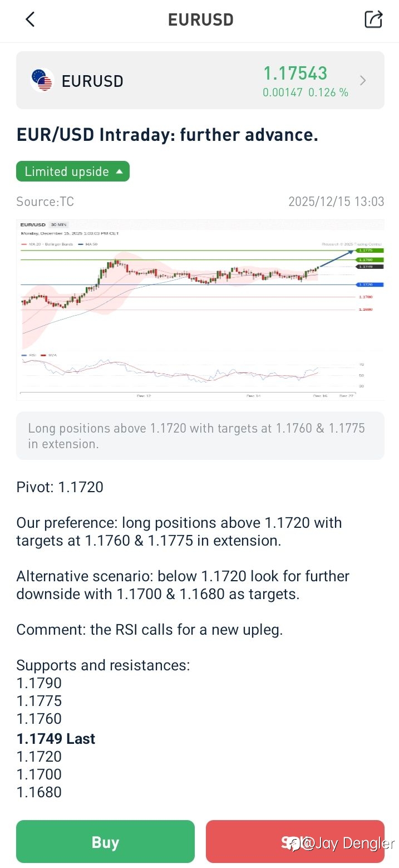
Task: Tap the back arrow icon
Action: click(x=30, y=19)
